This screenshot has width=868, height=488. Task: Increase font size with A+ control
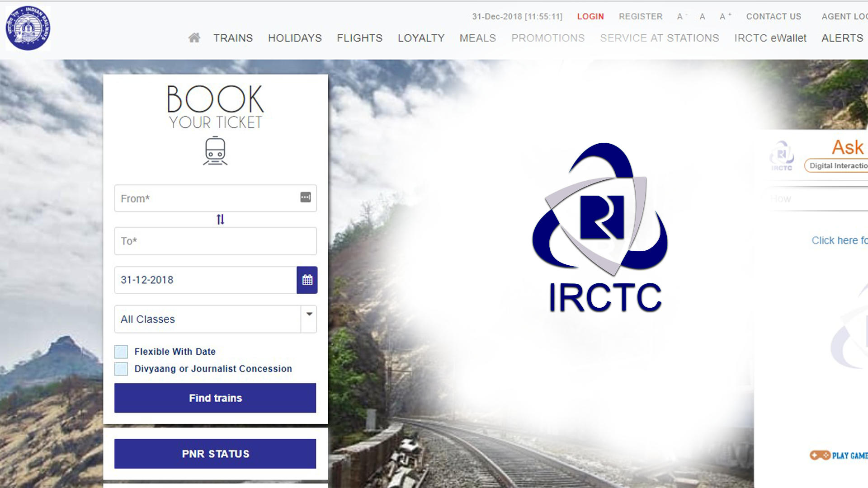[725, 17]
